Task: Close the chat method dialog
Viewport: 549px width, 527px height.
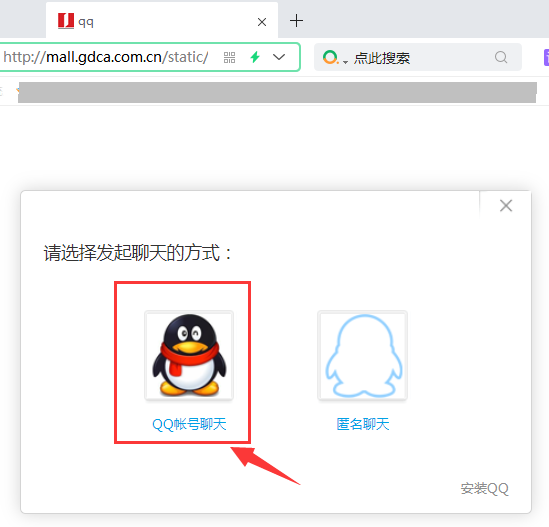Action: point(506,206)
